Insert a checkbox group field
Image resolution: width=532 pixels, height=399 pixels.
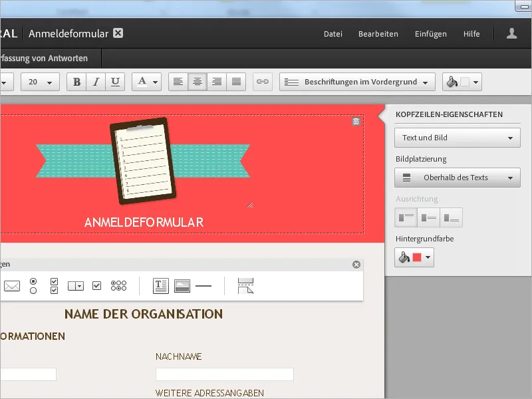53,286
